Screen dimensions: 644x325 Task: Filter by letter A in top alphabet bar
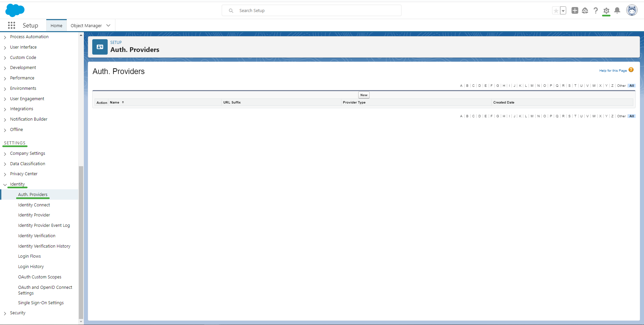point(461,86)
